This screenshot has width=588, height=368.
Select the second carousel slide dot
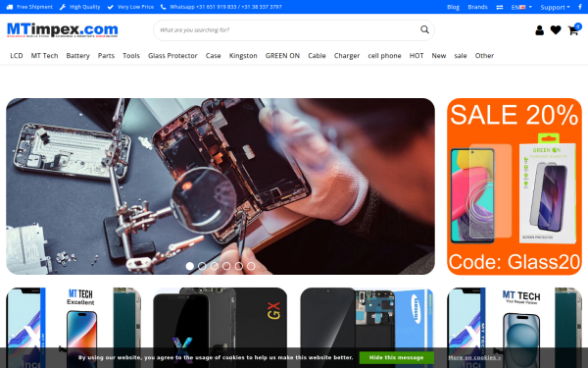pos(202,266)
